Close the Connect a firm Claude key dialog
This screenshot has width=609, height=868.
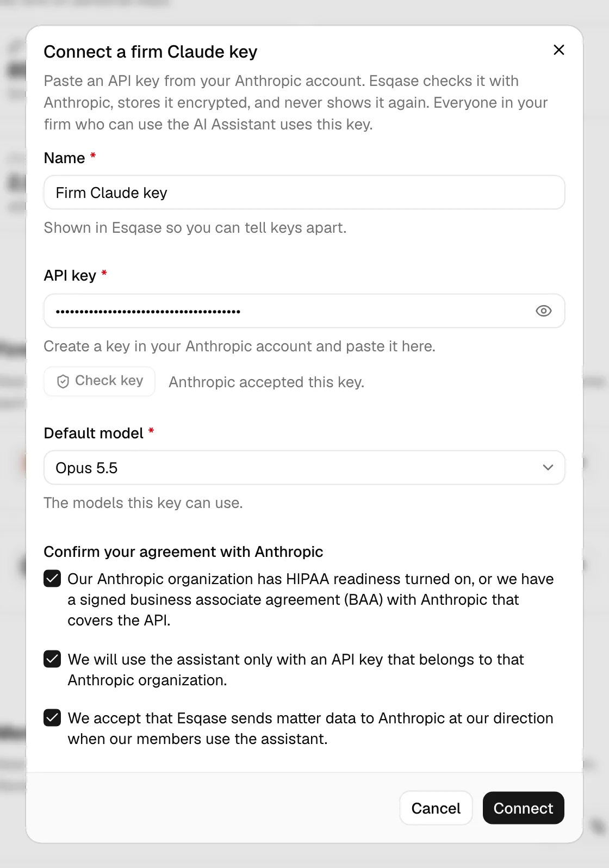click(x=558, y=50)
